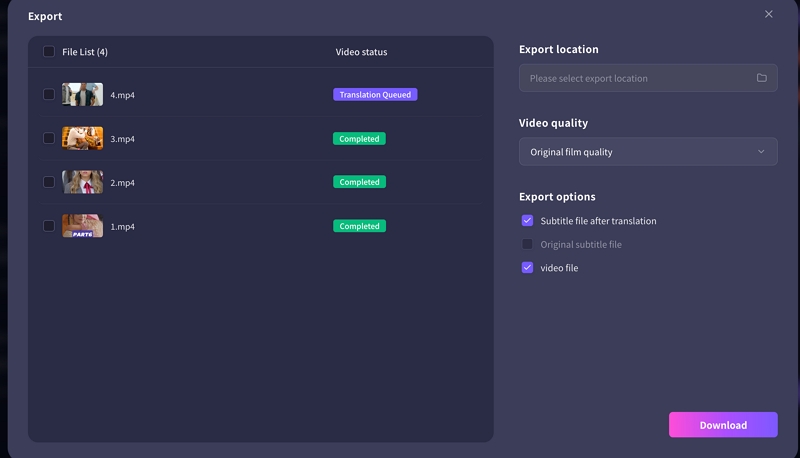The width and height of the screenshot is (800, 458).
Task: Uncheck Subtitle file after translation
Action: [527, 221]
